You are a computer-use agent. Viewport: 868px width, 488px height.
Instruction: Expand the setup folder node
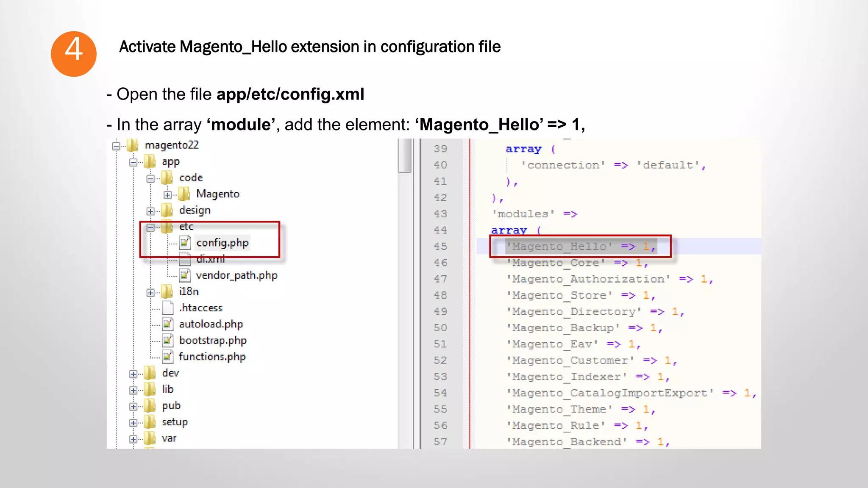133,423
